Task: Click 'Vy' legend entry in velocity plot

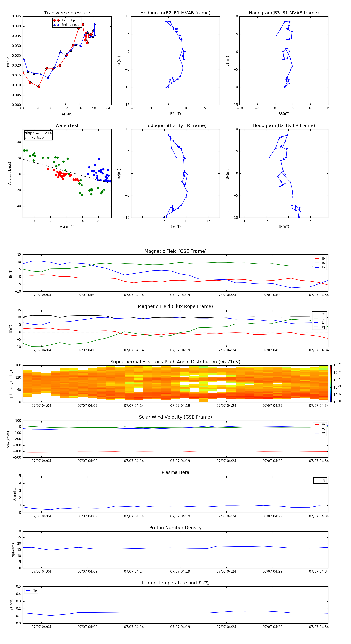Action: tap(320, 429)
